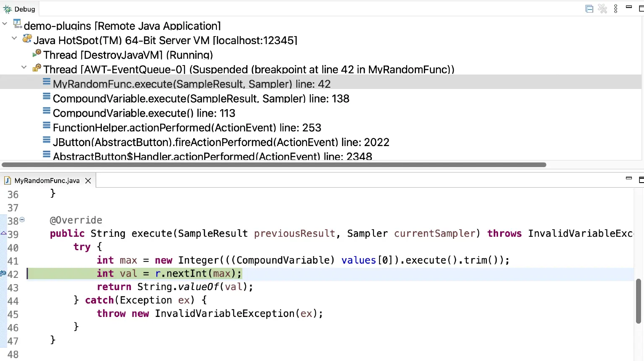The height and width of the screenshot is (361, 644).
Task: Click the Collapse All icon in Debug view
Action: (589, 9)
